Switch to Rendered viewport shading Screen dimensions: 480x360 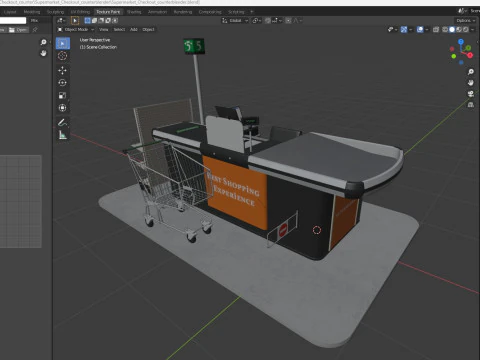tap(466, 30)
